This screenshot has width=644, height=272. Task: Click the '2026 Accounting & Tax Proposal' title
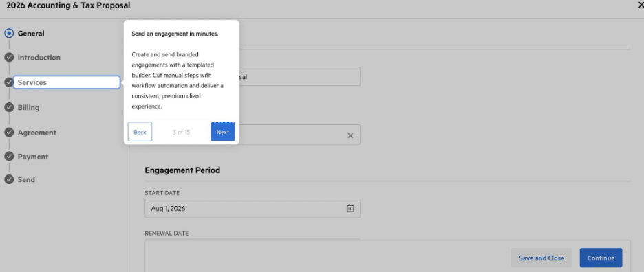point(68,5)
